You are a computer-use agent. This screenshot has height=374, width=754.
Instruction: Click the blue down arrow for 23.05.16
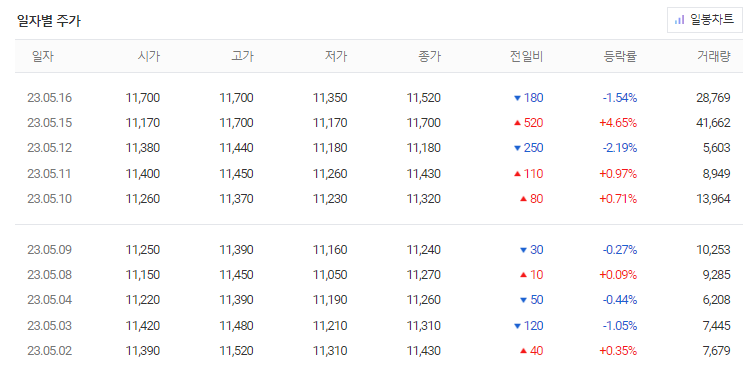pyautogui.click(x=517, y=99)
